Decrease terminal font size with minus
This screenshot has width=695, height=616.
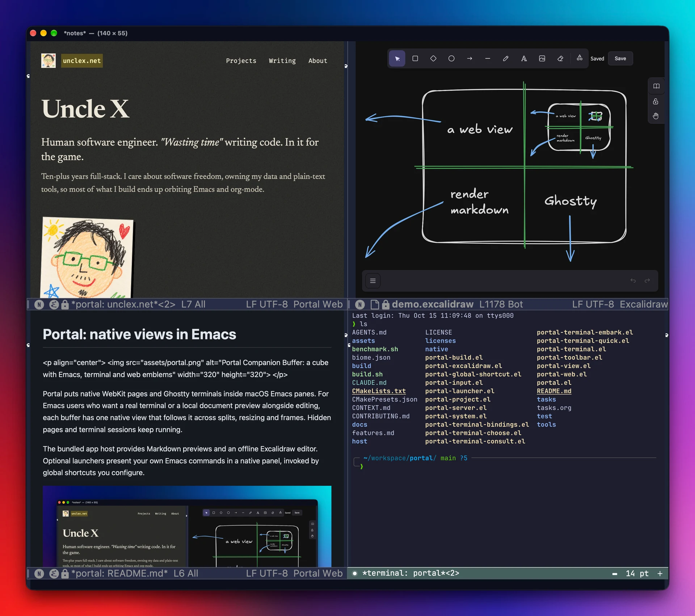(615, 574)
